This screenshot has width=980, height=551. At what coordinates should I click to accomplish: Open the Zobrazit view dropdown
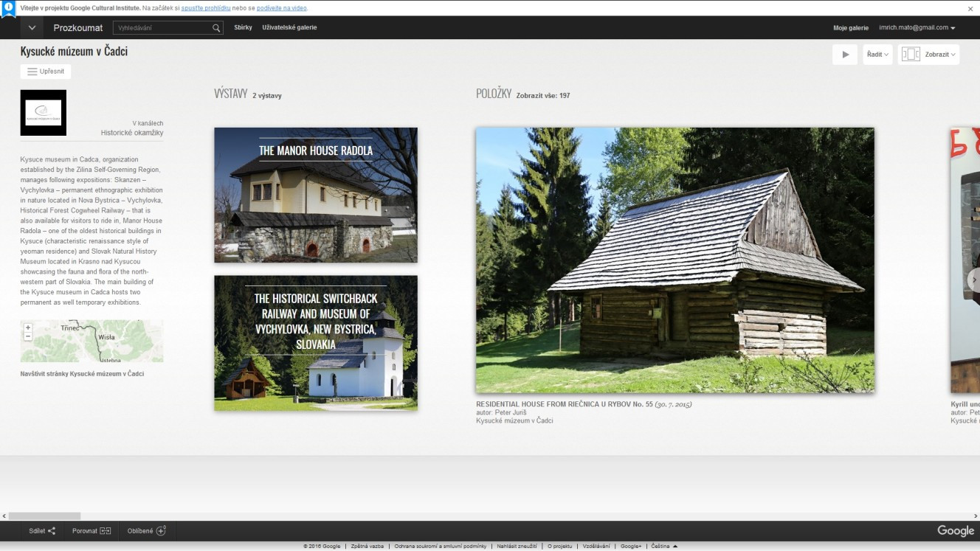point(929,55)
